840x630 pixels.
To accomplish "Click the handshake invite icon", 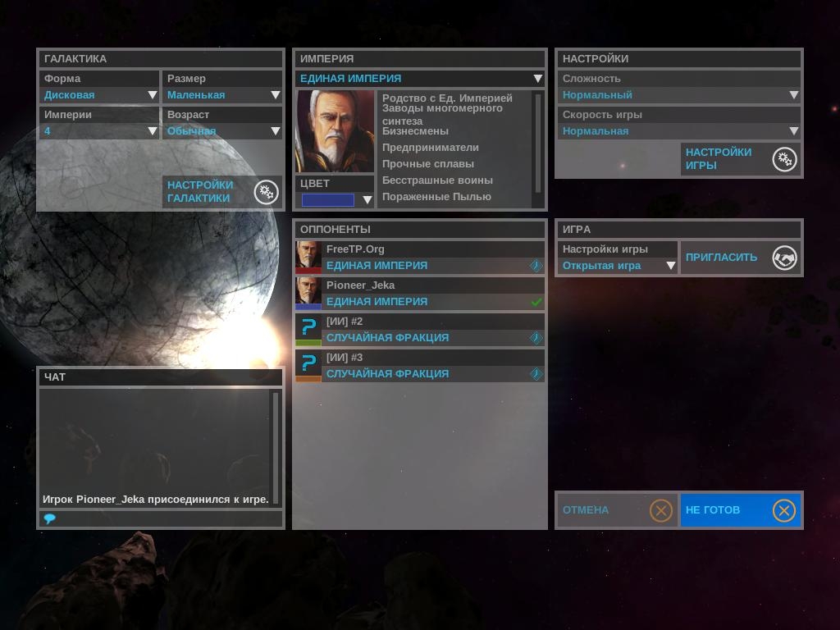I will 784,258.
